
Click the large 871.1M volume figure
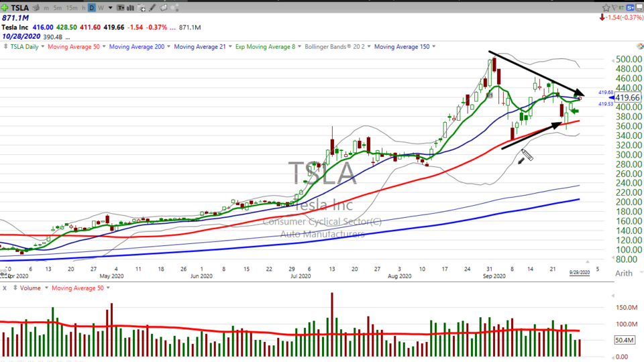[15, 17]
